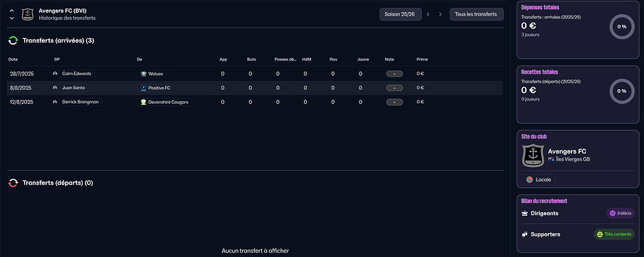Viewport: 644px width, 257px height.
Task: Click the Avengers FC name in Site du club
Action: tap(567, 152)
